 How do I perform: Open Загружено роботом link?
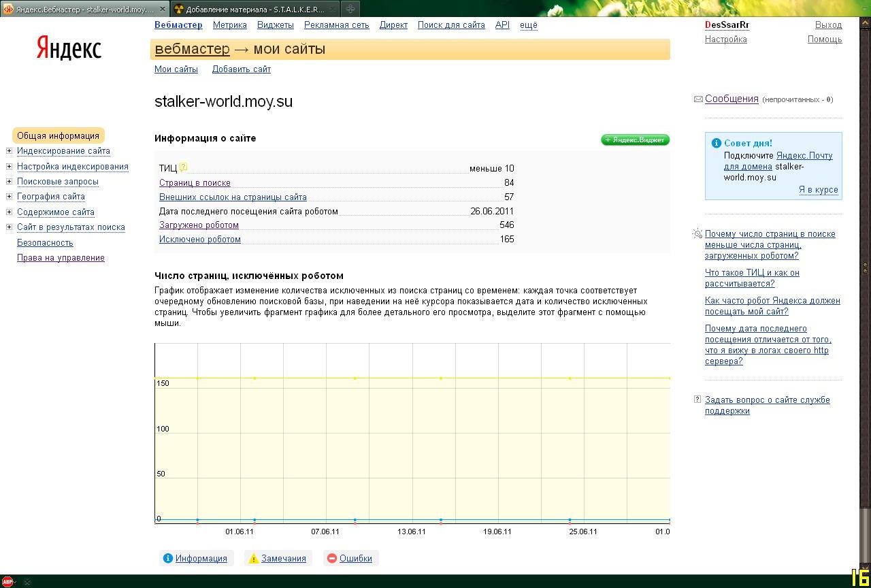pyautogui.click(x=199, y=225)
